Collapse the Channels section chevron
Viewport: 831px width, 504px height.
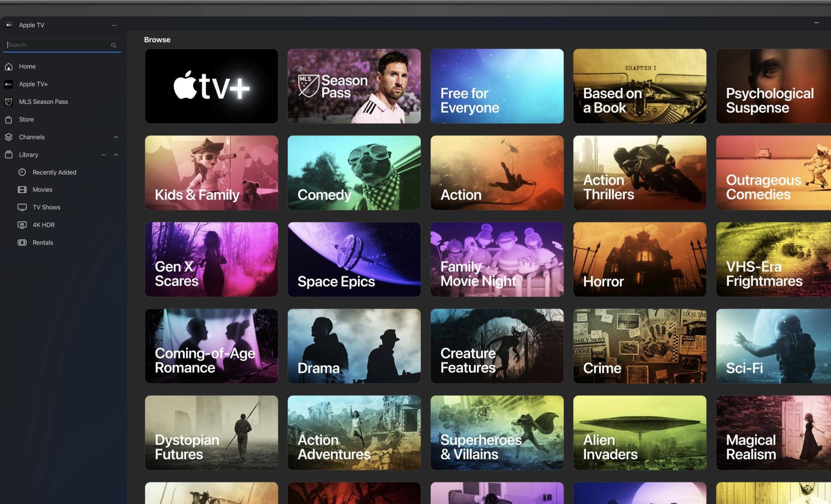(116, 137)
